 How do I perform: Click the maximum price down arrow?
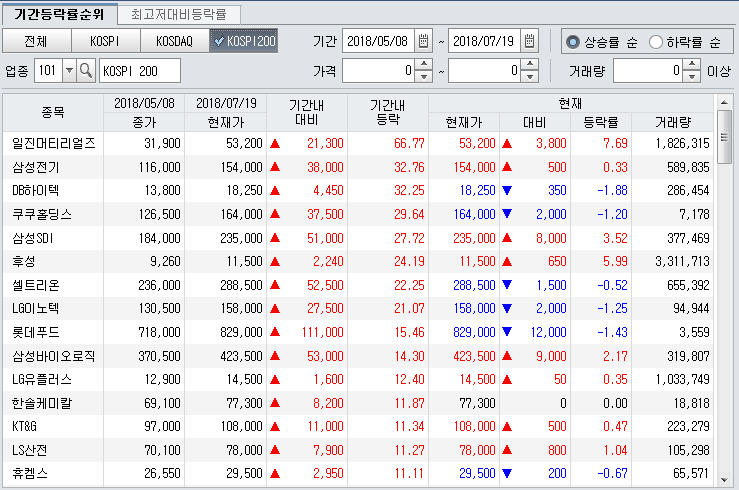coord(531,76)
